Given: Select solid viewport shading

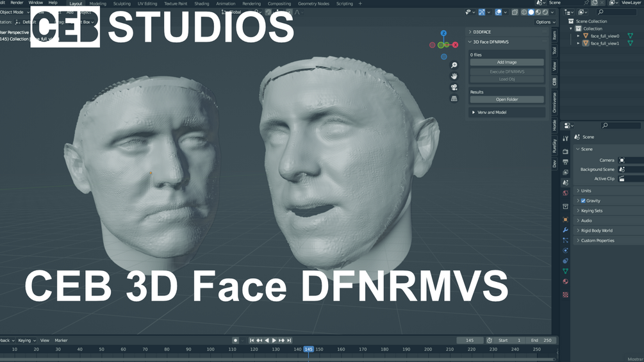Looking at the screenshot, I should tap(531, 12).
